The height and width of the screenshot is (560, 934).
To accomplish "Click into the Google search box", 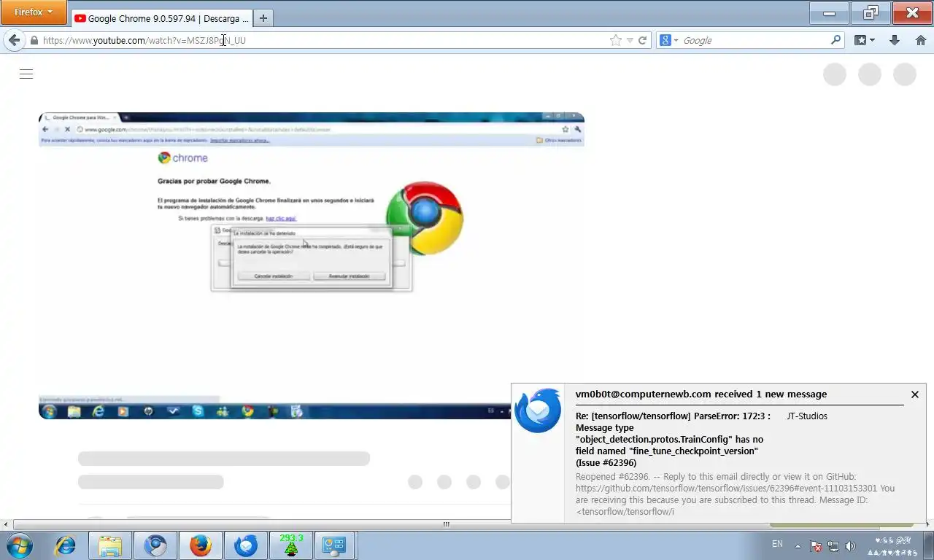I will (754, 41).
